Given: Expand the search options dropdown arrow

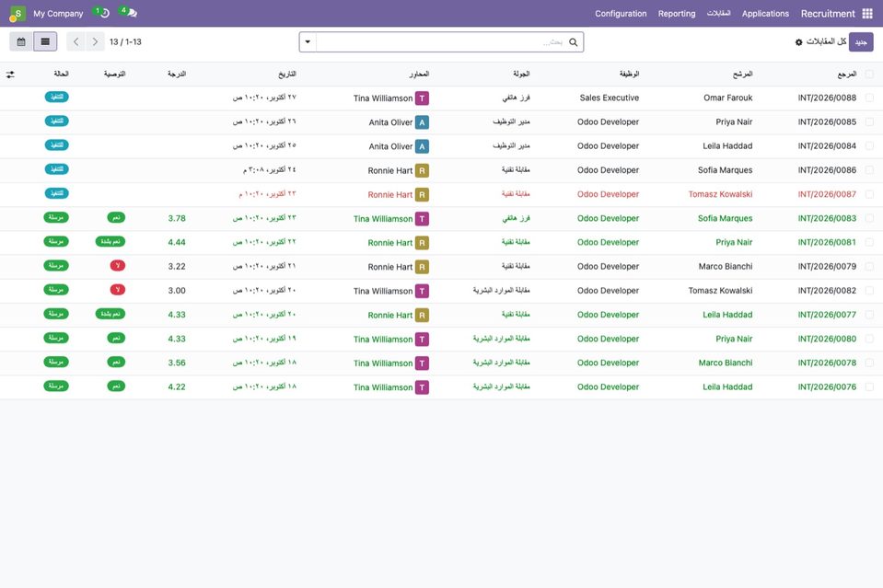Looking at the screenshot, I should point(308,41).
